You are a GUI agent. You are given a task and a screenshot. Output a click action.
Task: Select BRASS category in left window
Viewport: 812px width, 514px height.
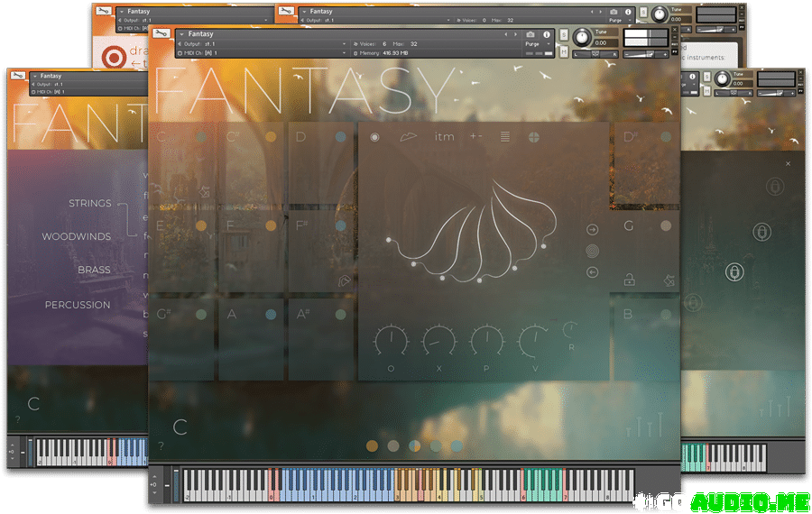94,271
